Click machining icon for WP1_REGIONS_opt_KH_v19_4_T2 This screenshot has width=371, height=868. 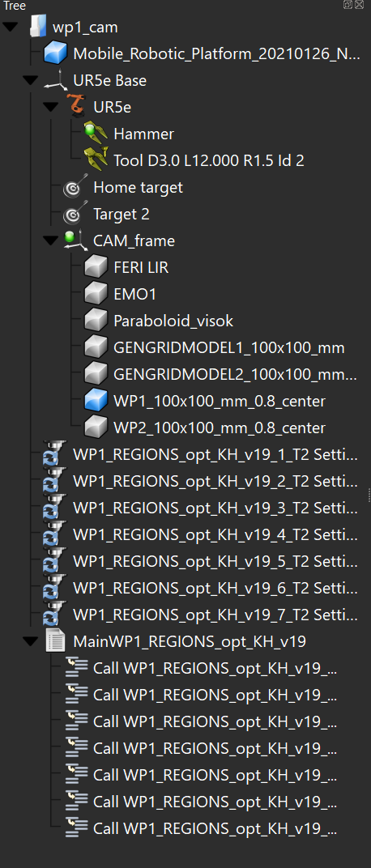click(x=54, y=534)
